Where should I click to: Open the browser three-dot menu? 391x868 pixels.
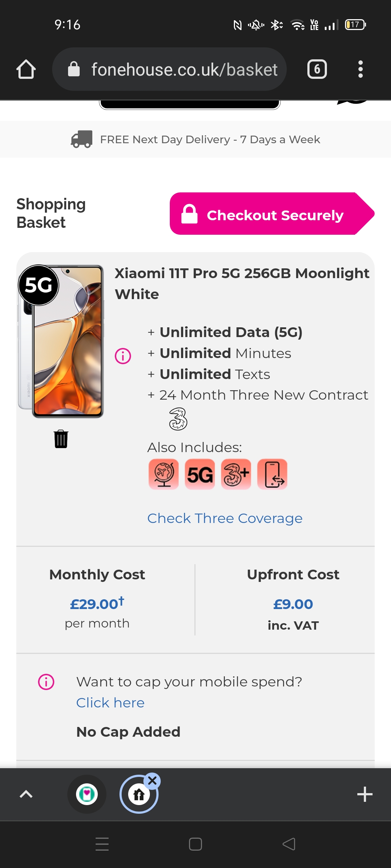(x=360, y=69)
